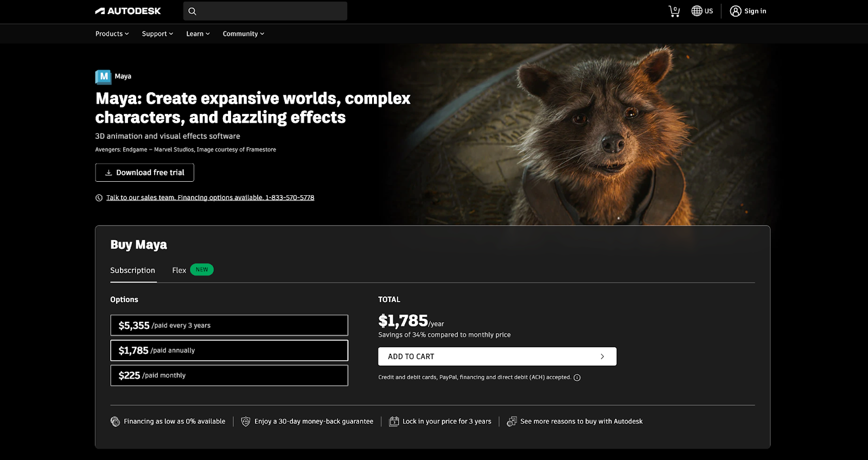Click the Buy Maya heading
868x460 pixels.
[139, 245]
